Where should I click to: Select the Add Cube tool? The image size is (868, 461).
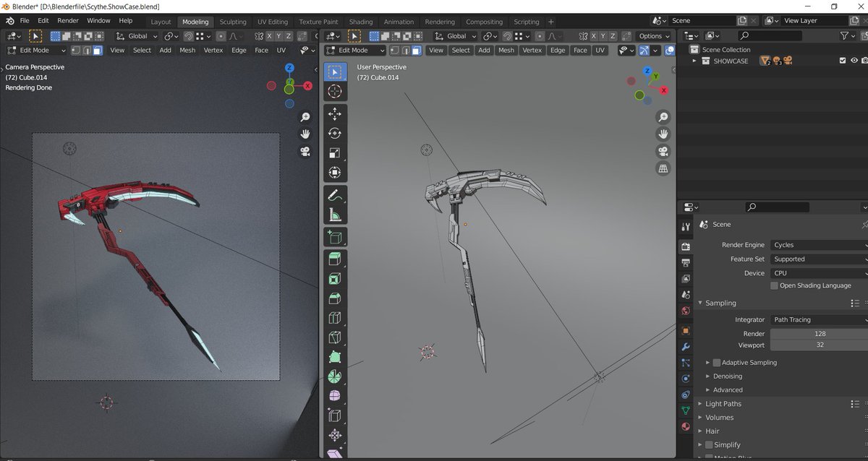(335, 237)
